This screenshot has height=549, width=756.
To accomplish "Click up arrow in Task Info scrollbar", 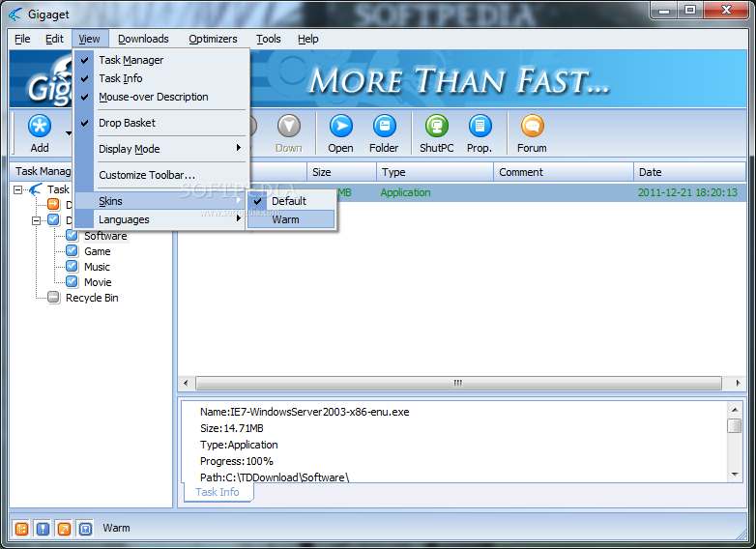I will pos(735,410).
